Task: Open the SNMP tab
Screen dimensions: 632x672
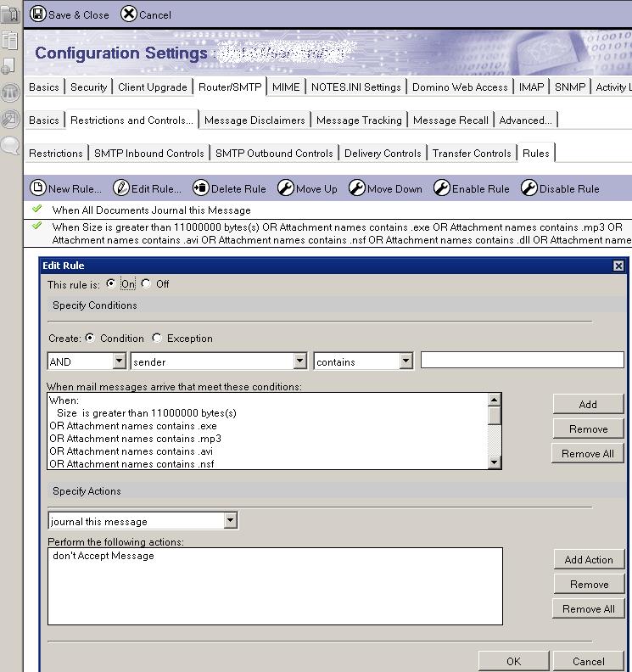Action: (x=570, y=87)
